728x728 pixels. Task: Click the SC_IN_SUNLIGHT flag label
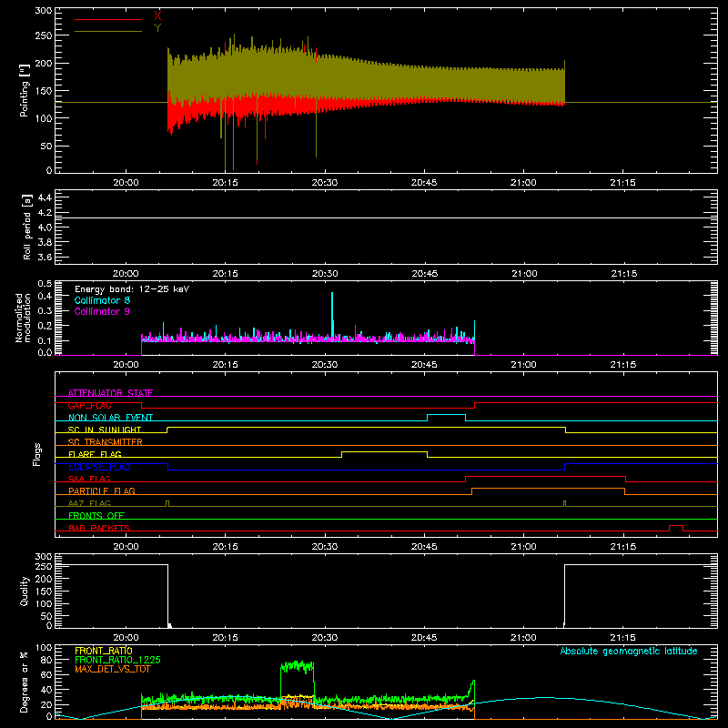coord(105,430)
